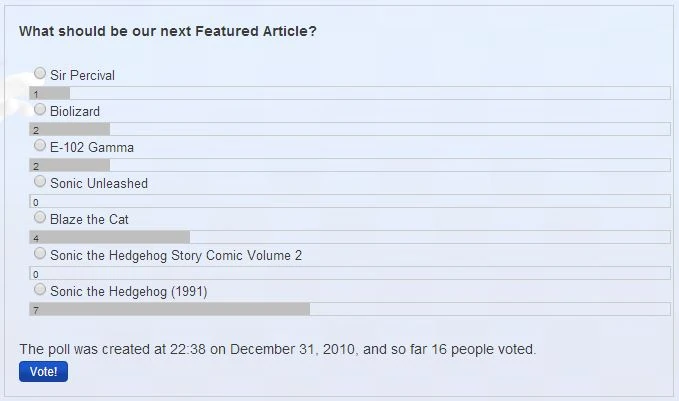Click the "Sonic Unleashed" label text
The height and width of the screenshot is (401, 679).
coord(99,184)
